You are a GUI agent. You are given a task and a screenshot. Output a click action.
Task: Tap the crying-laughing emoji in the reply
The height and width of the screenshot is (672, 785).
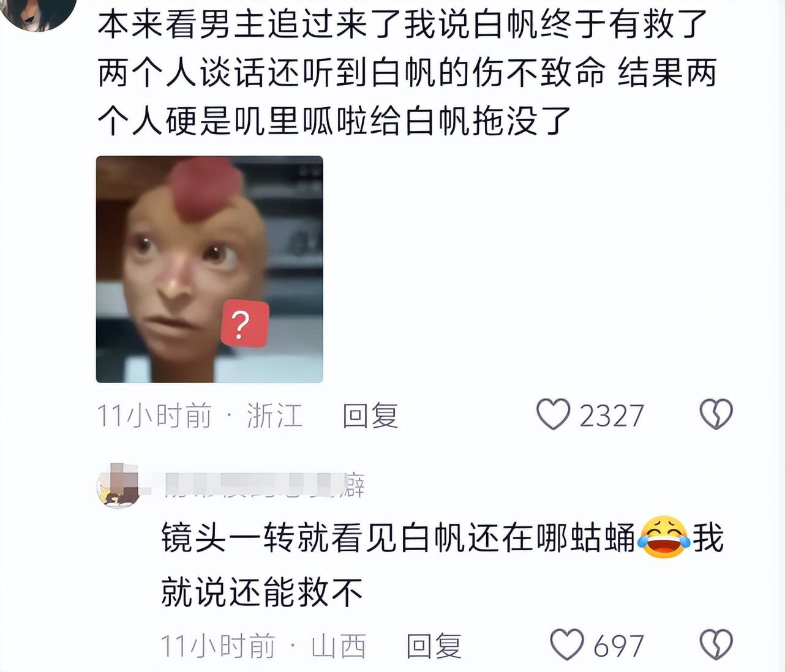[x=664, y=538]
